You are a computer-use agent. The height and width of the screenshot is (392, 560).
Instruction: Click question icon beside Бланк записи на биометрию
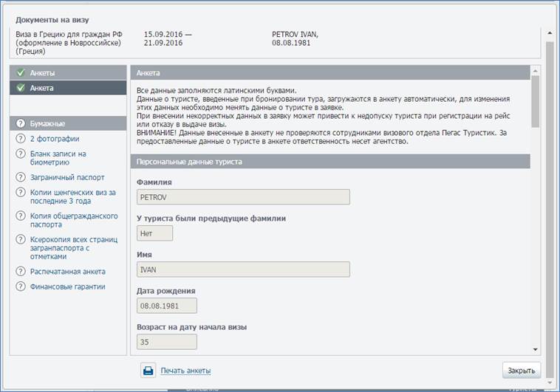[x=21, y=154]
